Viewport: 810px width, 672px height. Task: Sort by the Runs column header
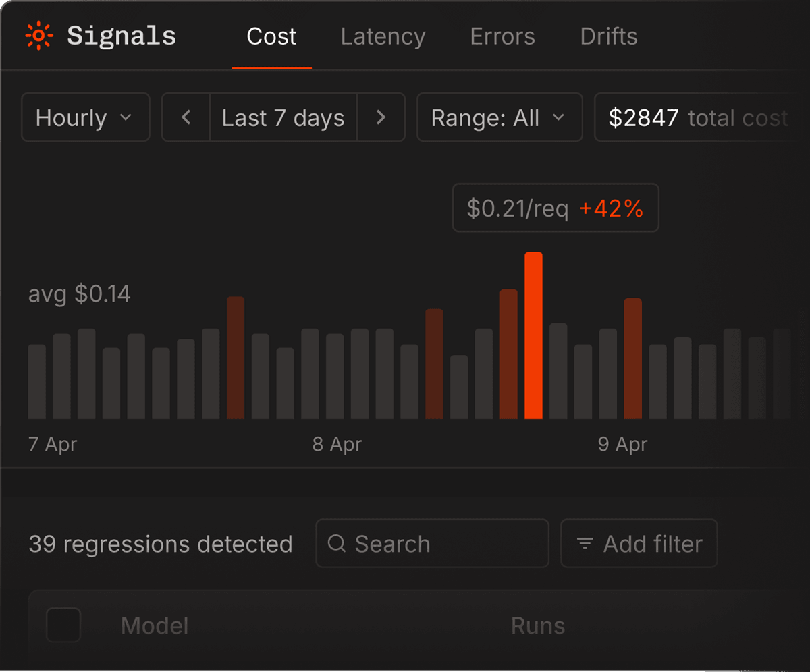[537, 625]
